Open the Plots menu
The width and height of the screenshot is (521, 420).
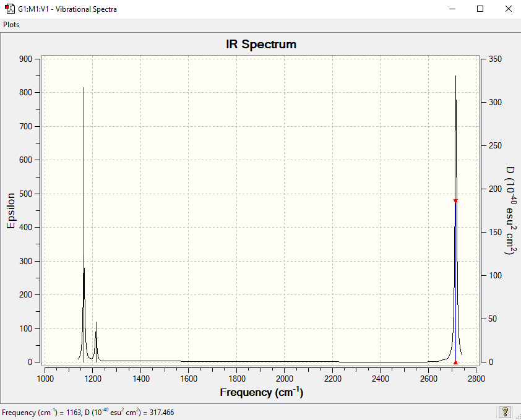click(x=11, y=25)
